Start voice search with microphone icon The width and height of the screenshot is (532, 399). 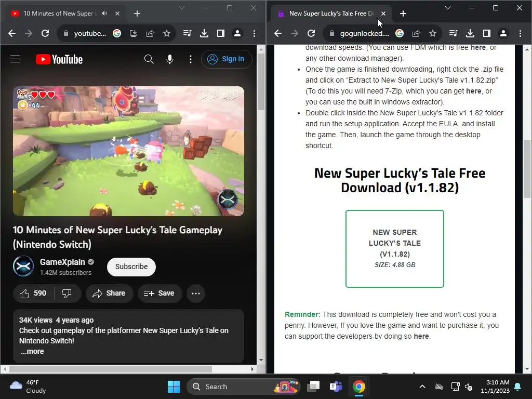(x=170, y=59)
